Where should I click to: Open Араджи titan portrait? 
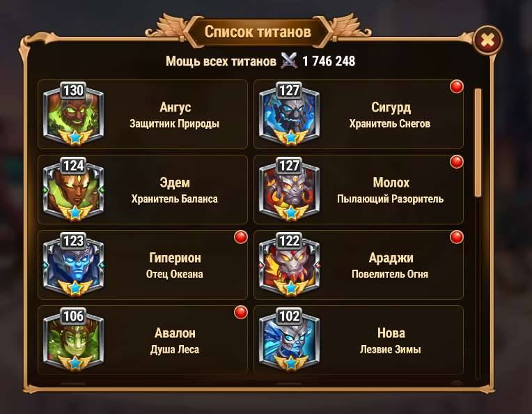[290, 265]
